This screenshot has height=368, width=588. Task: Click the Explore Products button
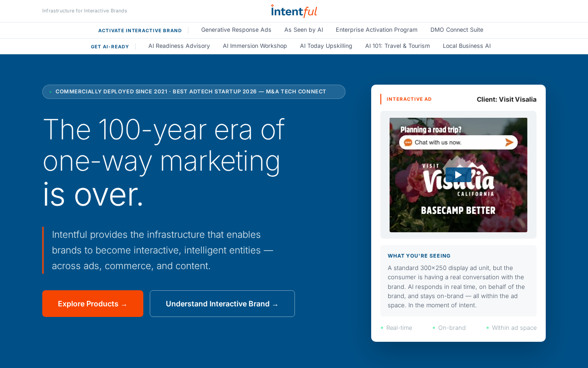[x=93, y=304]
